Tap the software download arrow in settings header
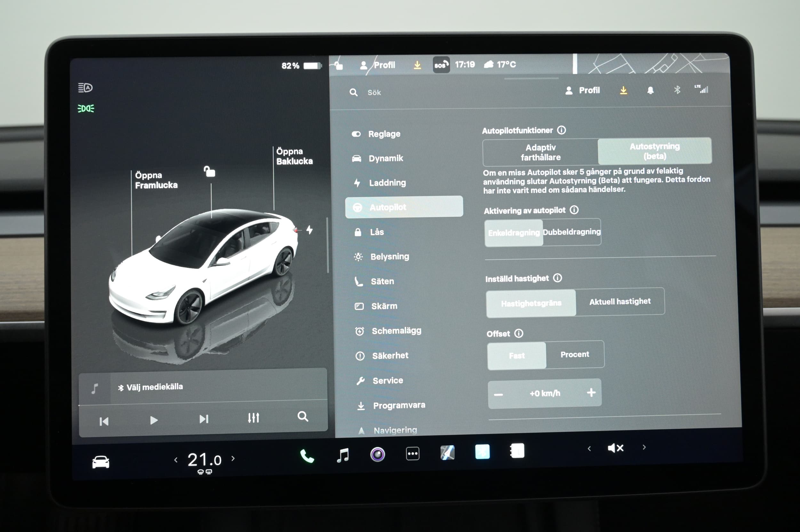This screenshot has width=800, height=532. coord(623,90)
